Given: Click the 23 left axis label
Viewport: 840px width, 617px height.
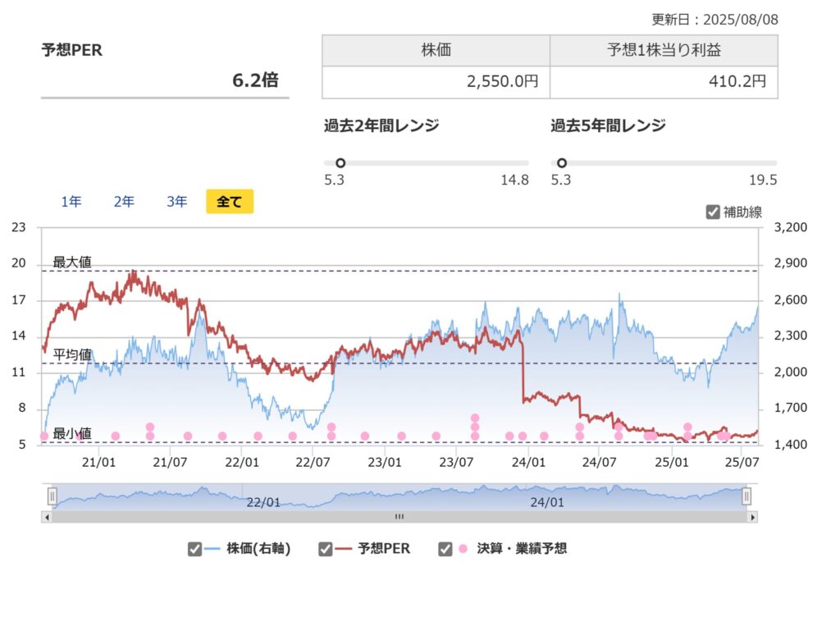Looking at the screenshot, I should pos(19,227).
